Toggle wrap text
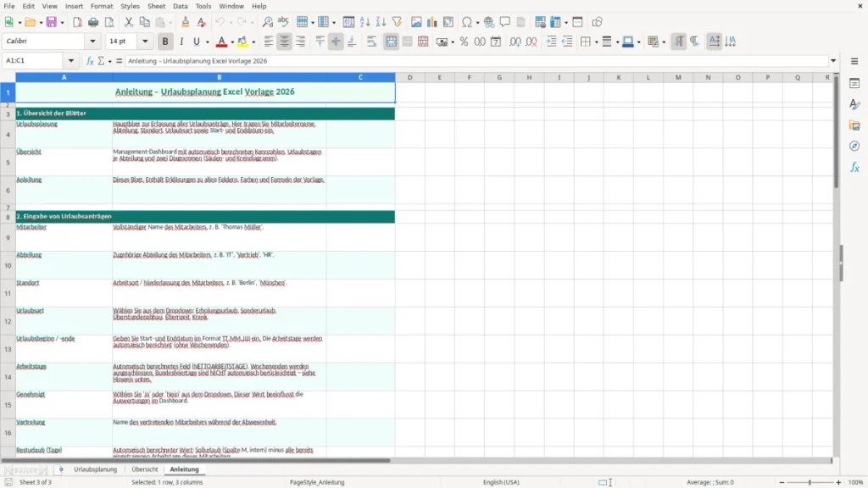 pos(371,42)
